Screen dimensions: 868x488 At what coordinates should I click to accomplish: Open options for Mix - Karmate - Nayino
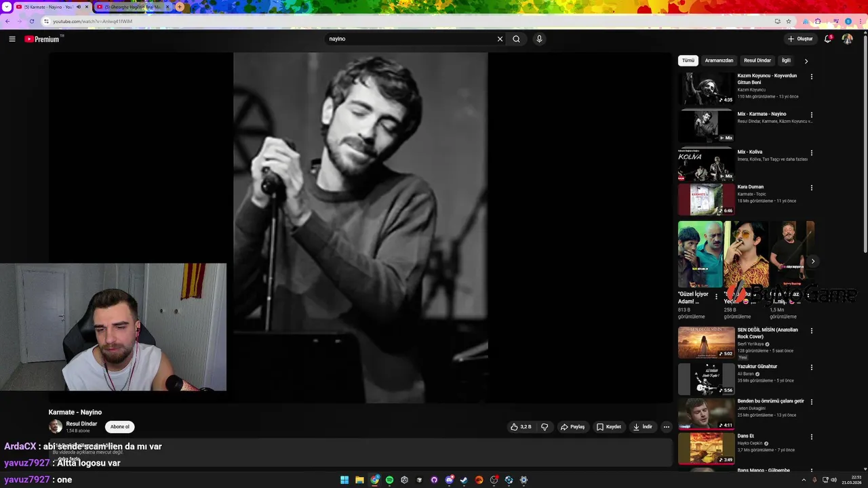811,115
